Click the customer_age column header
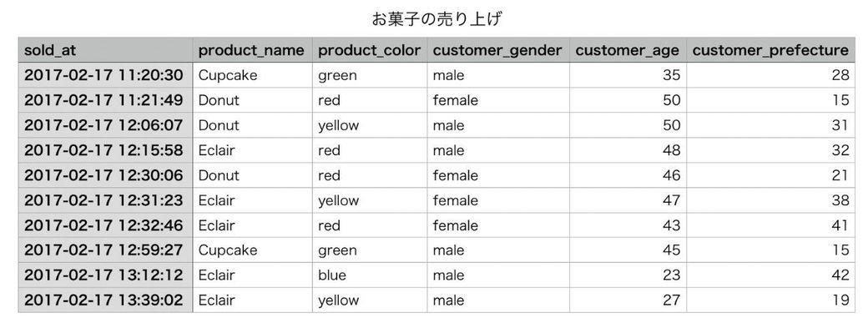Image resolution: width=868 pixels, height=328 pixels. pos(628,50)
